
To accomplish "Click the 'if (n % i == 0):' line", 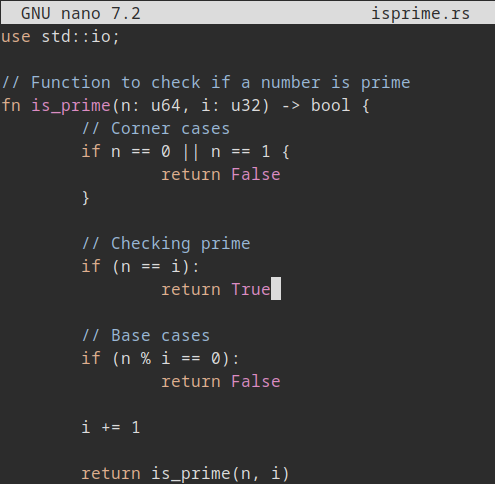I will pyautogui.click(x=160, y=359).
